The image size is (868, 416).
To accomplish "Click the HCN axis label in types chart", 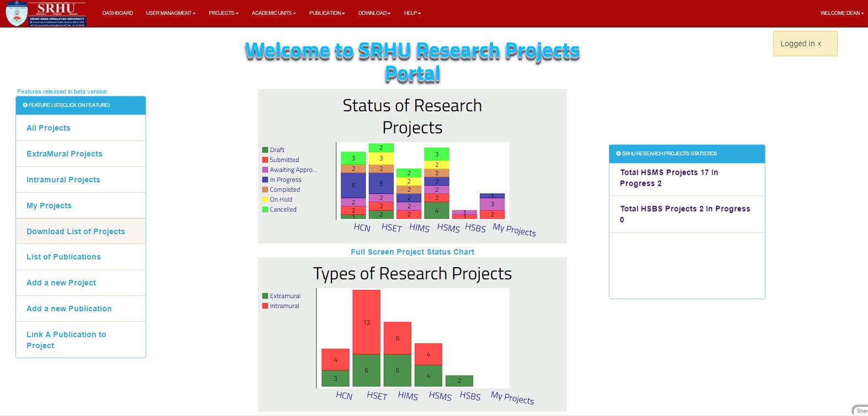I will [344, 396].
